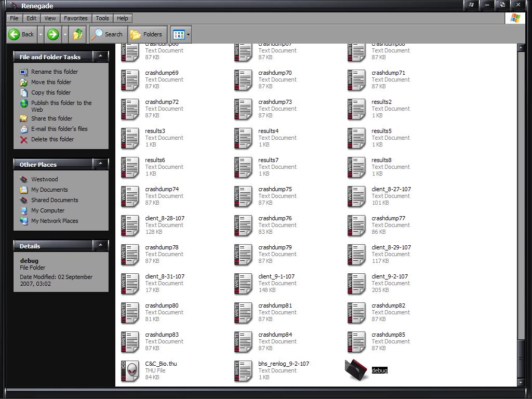This screenshot has height=399, width=532.
Task: Select the debug folder icon
Action: coord(356,370)
